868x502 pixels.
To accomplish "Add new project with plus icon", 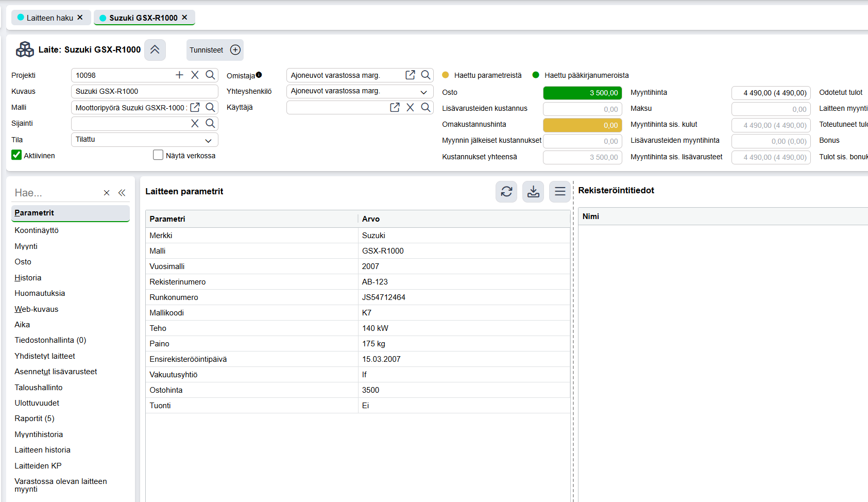I will pos(179,75).
